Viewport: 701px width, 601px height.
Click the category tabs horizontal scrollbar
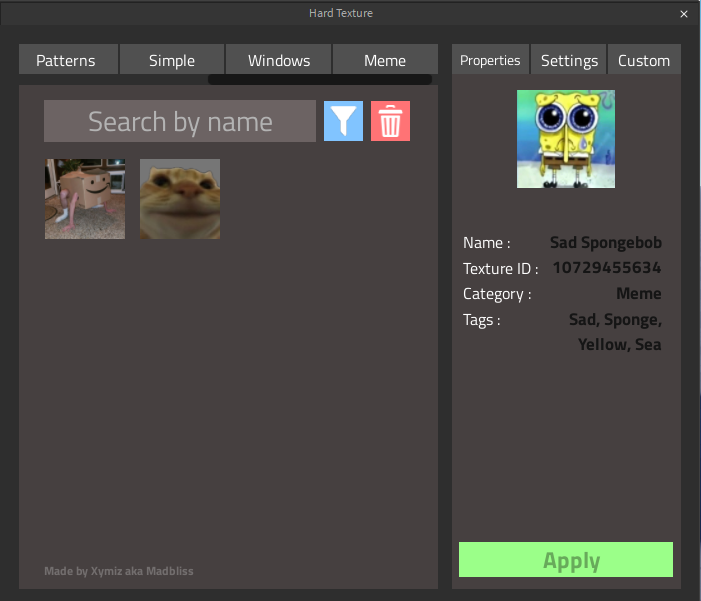pos(320,80)
